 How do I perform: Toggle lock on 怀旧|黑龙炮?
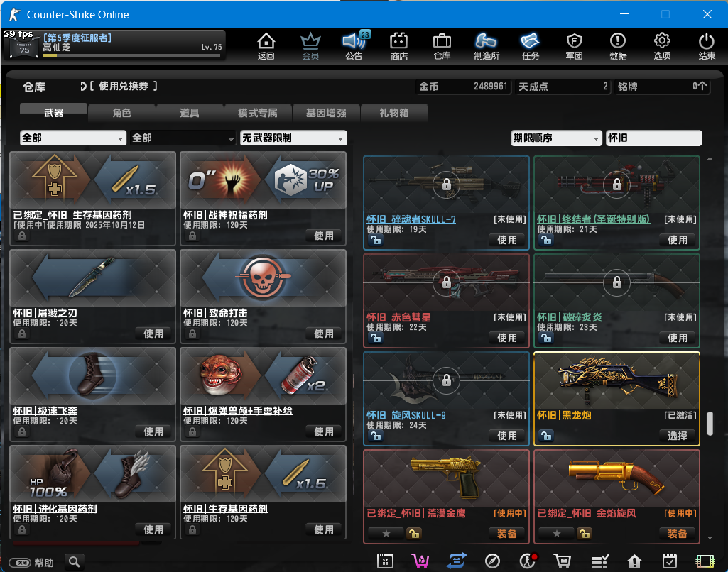pos(546,436)
